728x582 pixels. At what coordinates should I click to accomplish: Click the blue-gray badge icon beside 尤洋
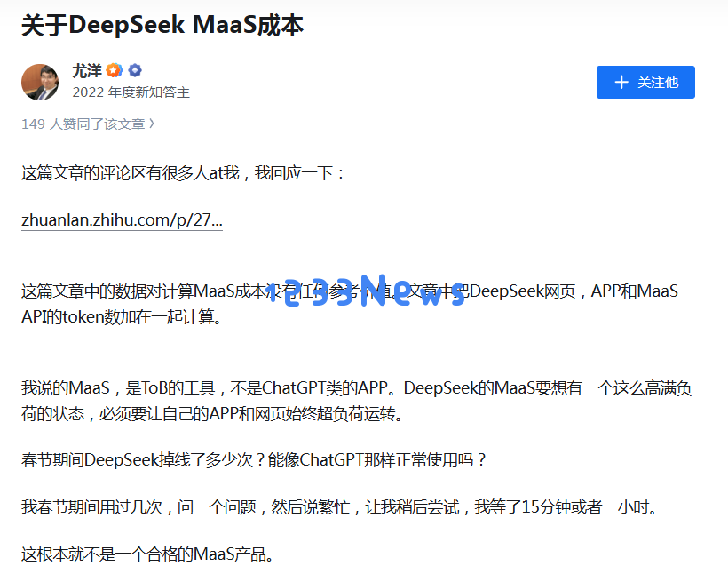135,70
